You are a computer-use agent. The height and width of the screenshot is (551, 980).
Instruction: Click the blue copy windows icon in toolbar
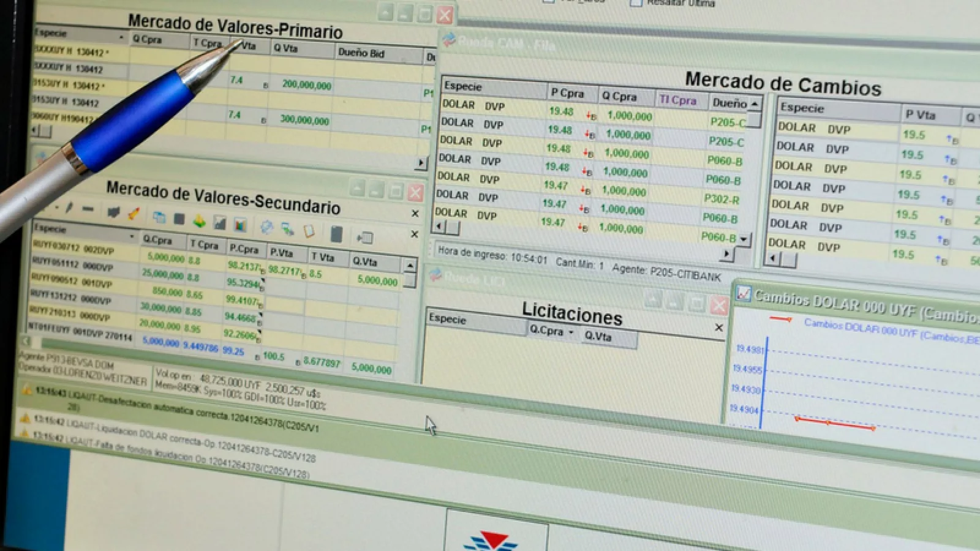(159, 216)
